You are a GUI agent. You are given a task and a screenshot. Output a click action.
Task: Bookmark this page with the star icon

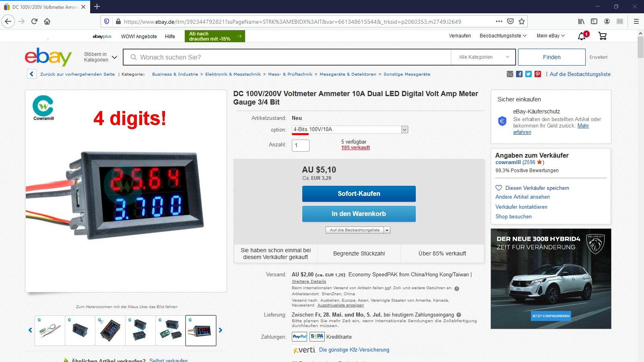[522, 21]
